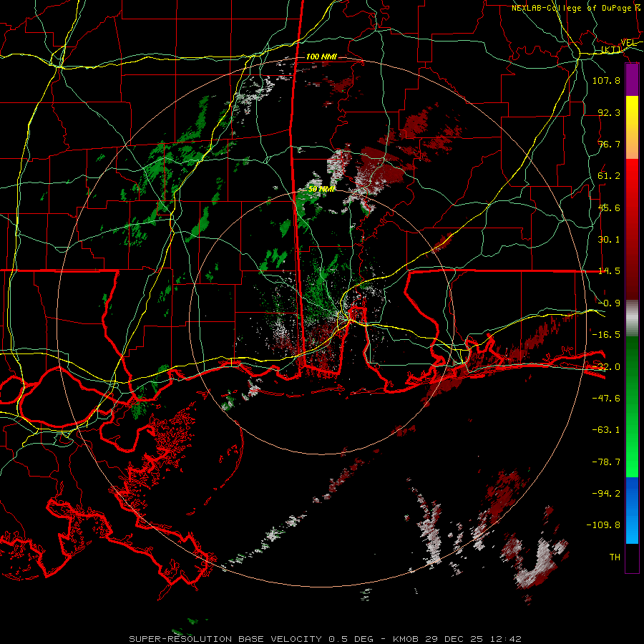Click the 29 DEC 25 date in the caption
The image size is (644, 644).
(453, 639)
